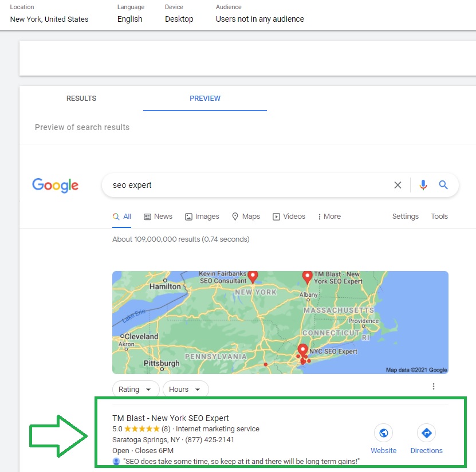Open the Directions arrow icon for TM Blast
476x472 pixels.
click(x=427, y=433)
